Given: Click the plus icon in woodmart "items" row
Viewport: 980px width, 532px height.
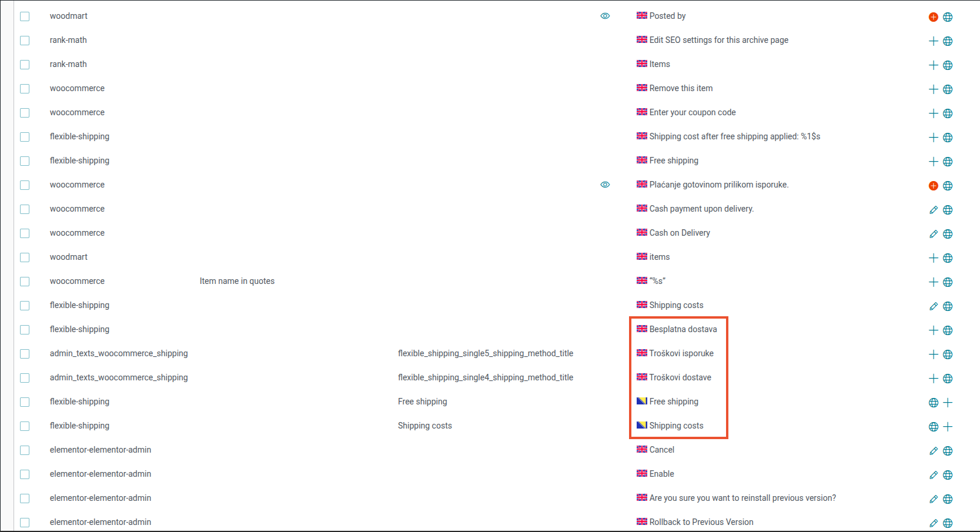Looking at the screenshot, I should click(x=933, y=258).
